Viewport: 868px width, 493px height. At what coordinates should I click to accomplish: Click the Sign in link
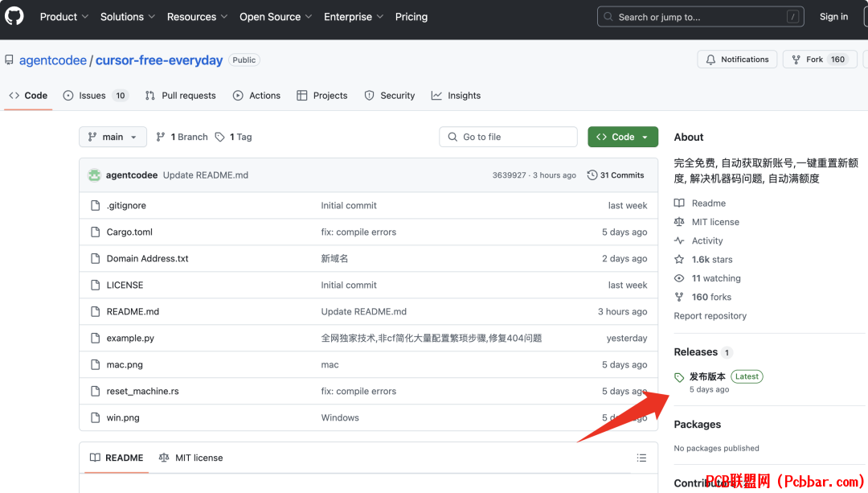tap(833, 17)
